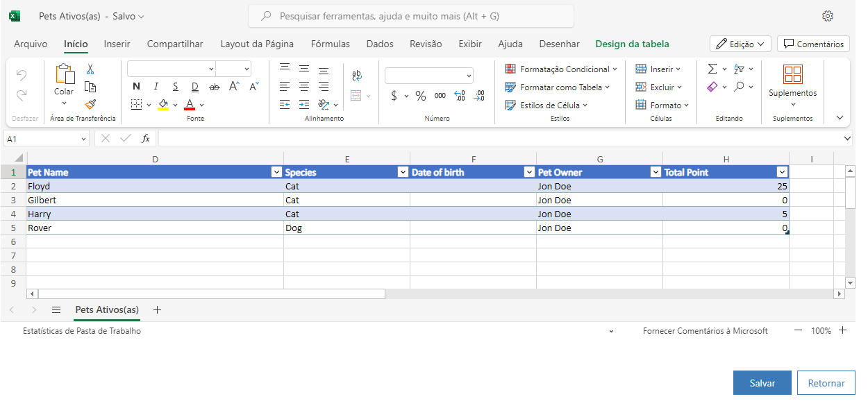The width and height of the screenshot is (868, 408).
Task: Expand the Formatação Condicional menu
Action: 560,69
